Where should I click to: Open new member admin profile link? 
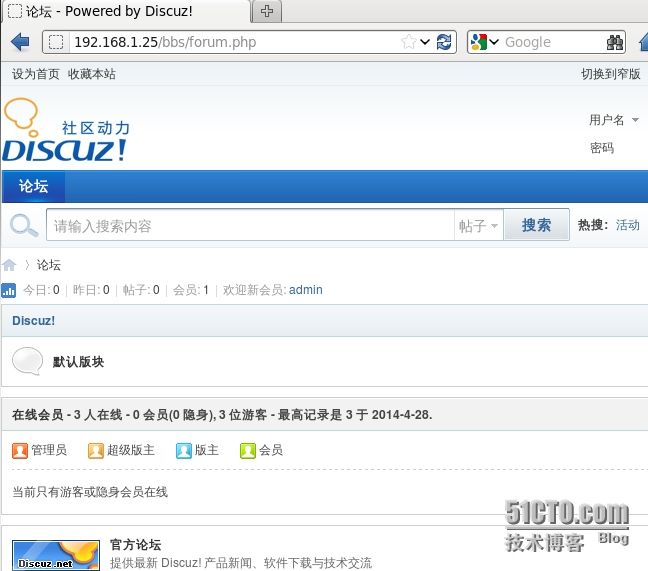click(x=306, y=290)
